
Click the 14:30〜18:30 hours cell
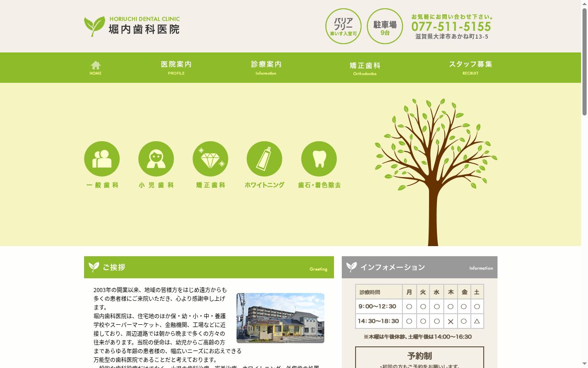pyautogui.click(x=379, y=321)
